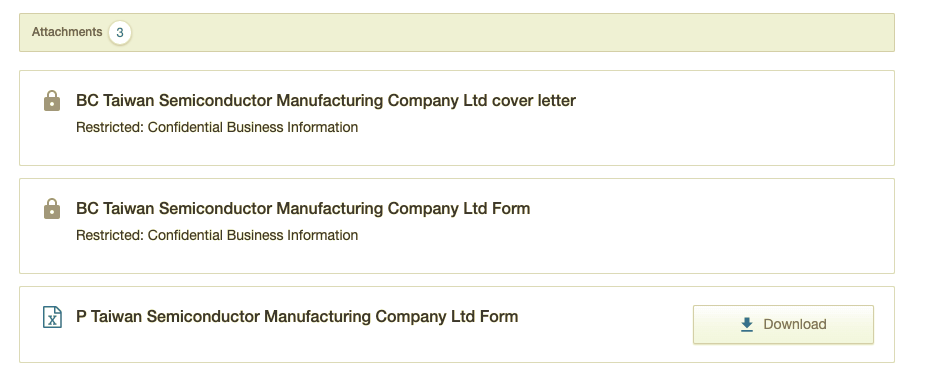This screenshot has width=937, height=390.
Task: Click the download arrow icon in the Download button
Action: coord(746,324)
